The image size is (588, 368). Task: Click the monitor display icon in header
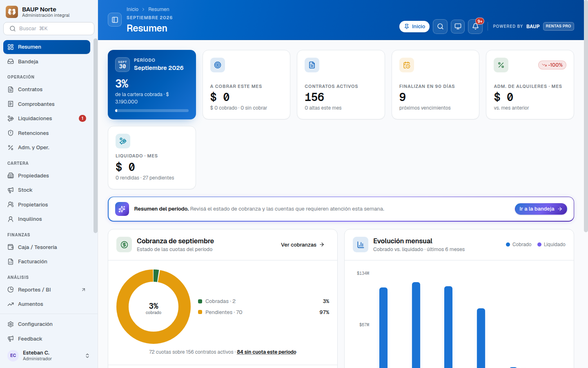(x=458, y=27)
